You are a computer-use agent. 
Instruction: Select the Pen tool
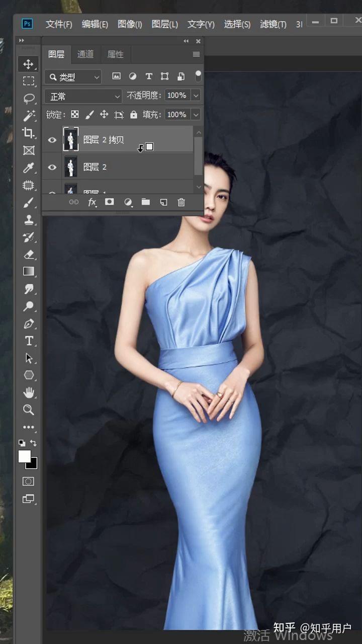coord(29,324)
